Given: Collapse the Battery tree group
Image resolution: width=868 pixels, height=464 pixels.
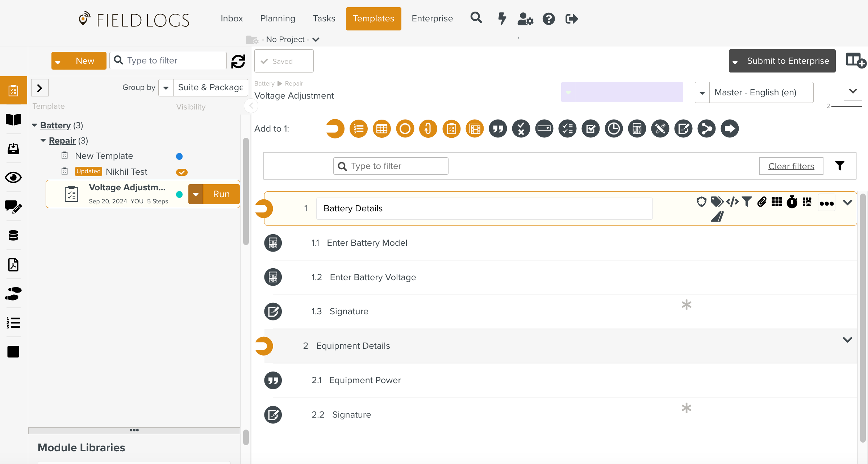Looking at the screenshot, I should [x=34, y=125].
